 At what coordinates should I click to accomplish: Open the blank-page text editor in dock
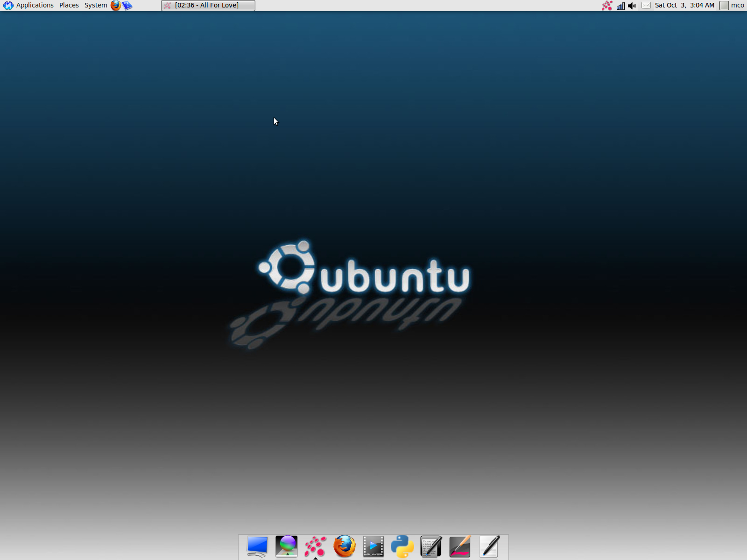tap(489, 546)
